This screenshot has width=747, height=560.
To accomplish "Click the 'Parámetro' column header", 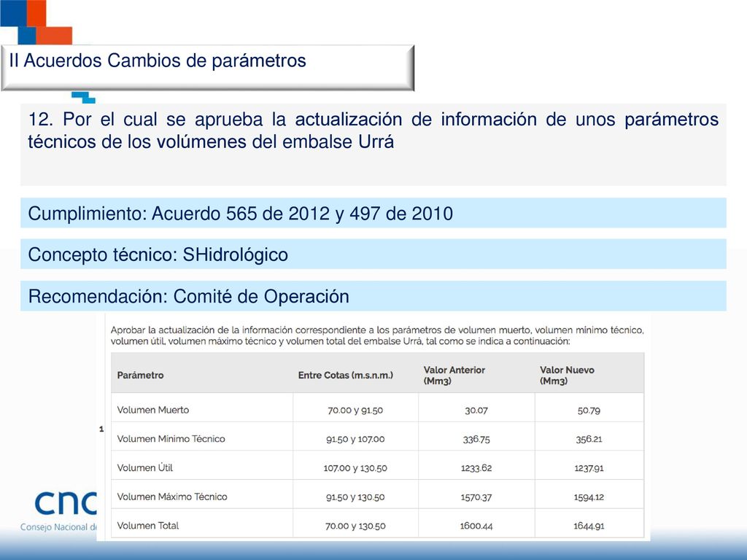I will (140, 376).
